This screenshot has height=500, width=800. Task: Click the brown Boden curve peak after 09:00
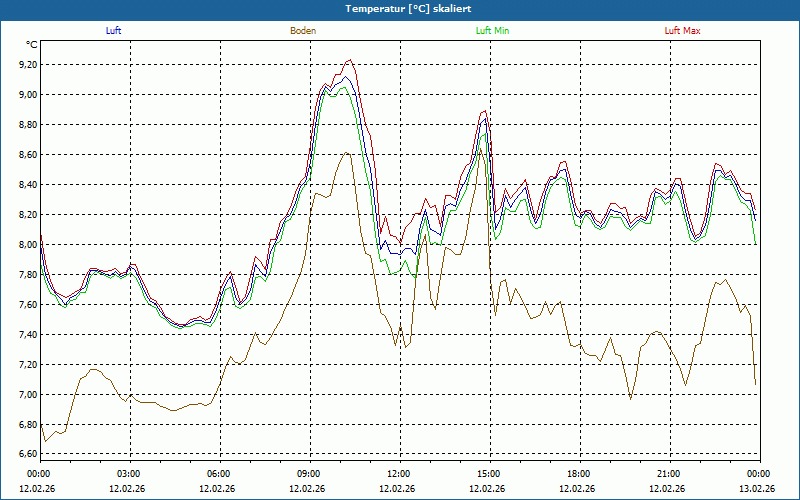tap(346, 153)
